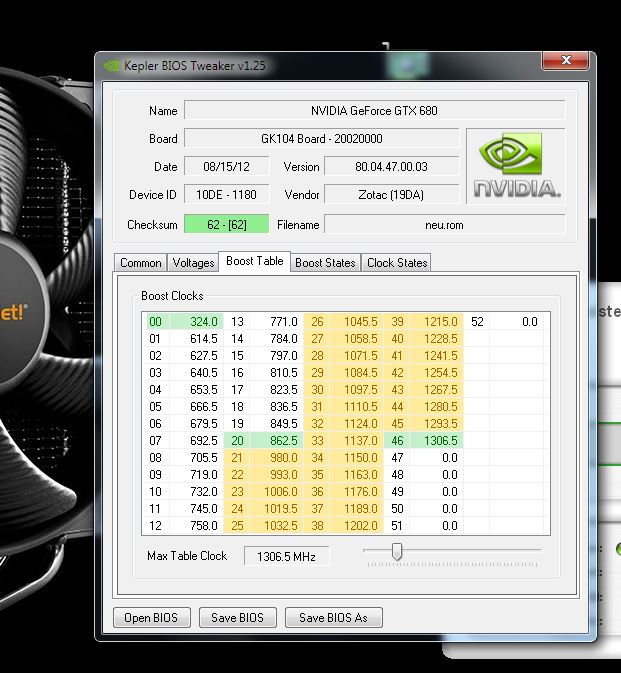Click the Name field NVIDIA GeForce GTX 680
Image resolution: width=621 pixels, height=673 pixels.
374,110
